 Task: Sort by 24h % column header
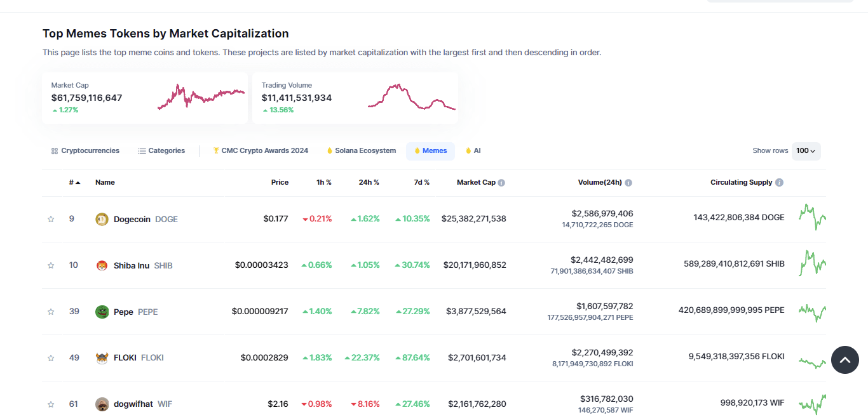(369, 183)
